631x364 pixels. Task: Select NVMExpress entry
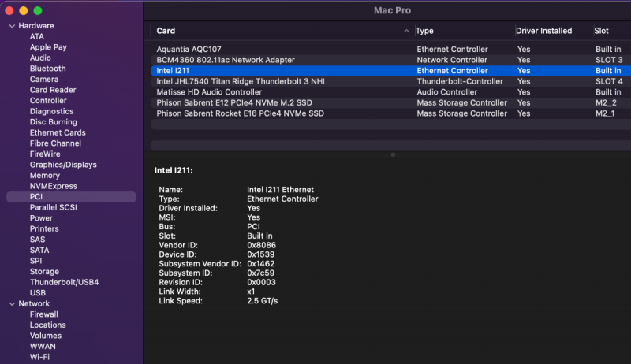pyautogui.click(x=53, y=186)
